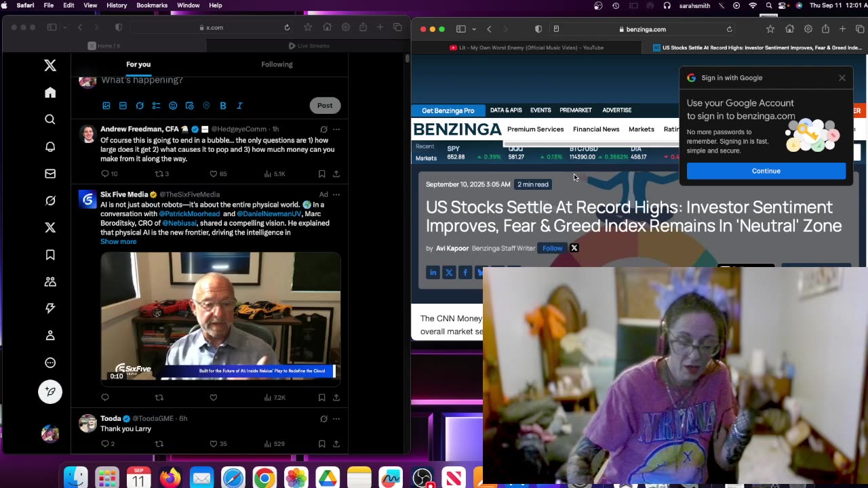The image size is (868, 488).
Task: Switch to Live Streams tab in x.com window
Action: click(309, 45)
